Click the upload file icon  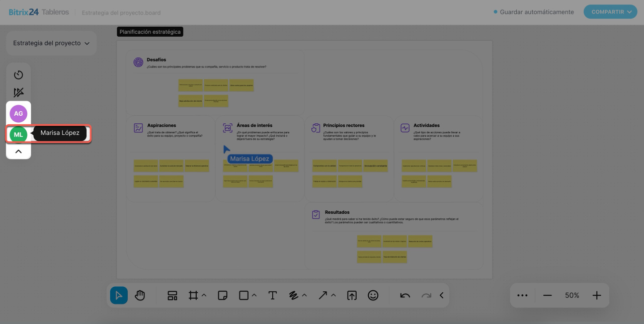(352, 295)
